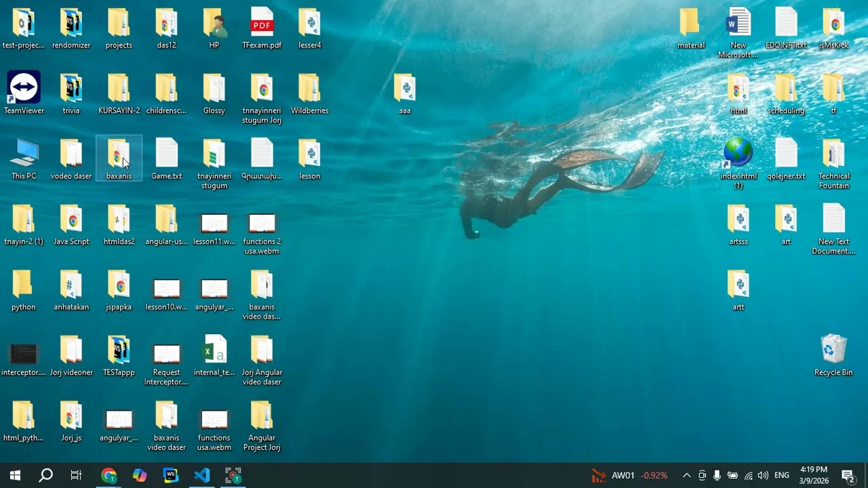Image resolution: width=868 pixels, height=488 pixels.
Task: Switch to Visual Studio Code in taskbar
Action: (x=202, y=475)
